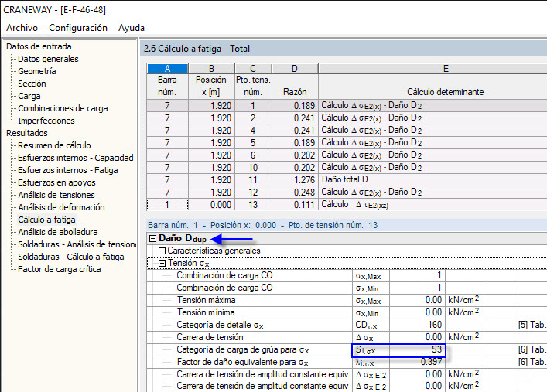Click Categoría de carga de grúa row

point(347,349)
